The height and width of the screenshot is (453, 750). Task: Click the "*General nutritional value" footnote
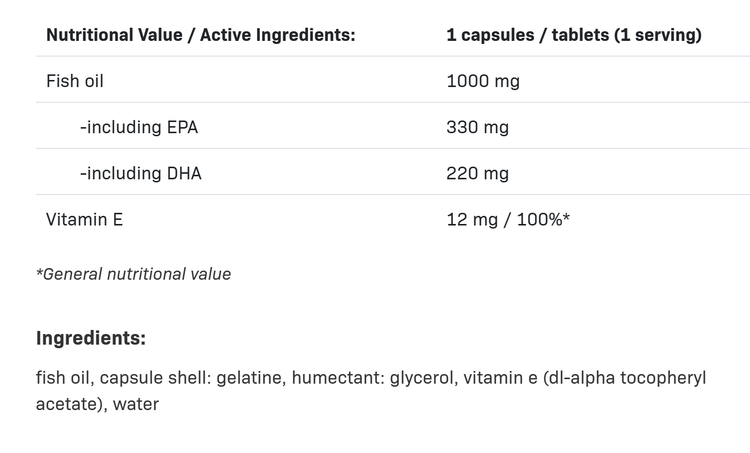(x=133, y=274)
